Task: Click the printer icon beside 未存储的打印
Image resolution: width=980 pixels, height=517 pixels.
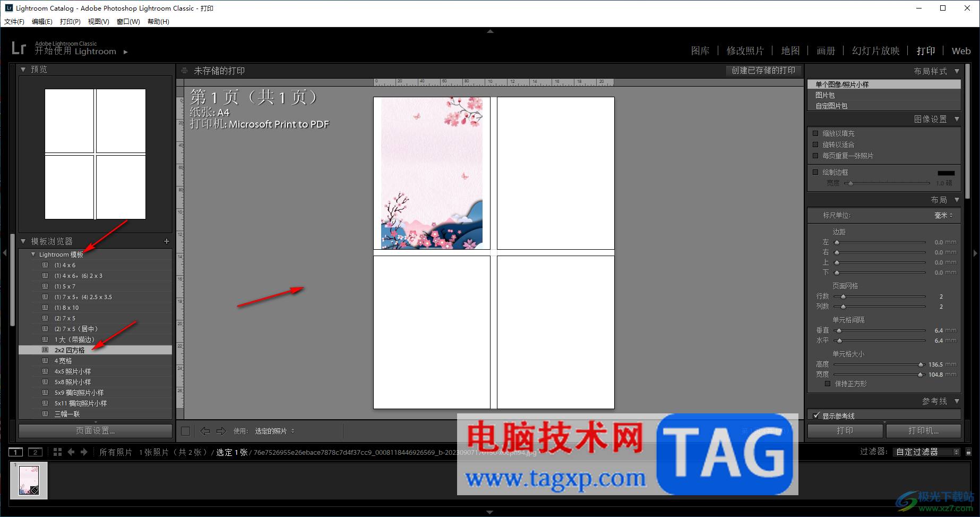Action: [184, 71]
